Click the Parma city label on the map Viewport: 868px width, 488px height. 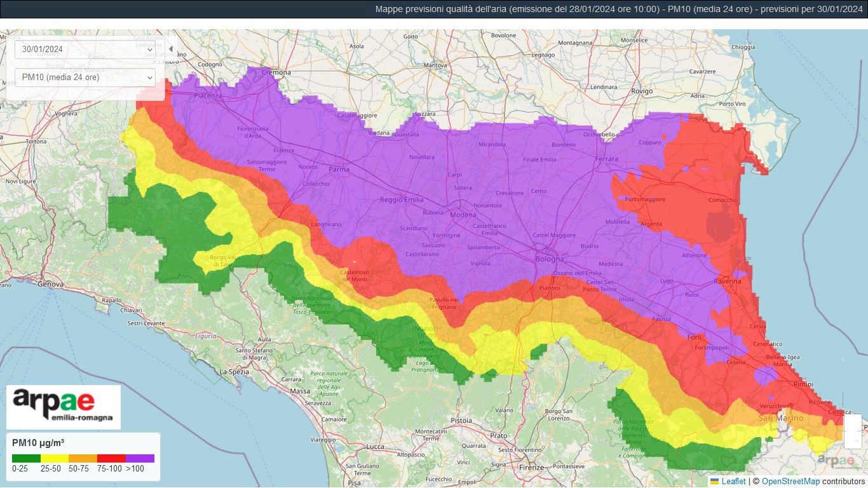[x=339, y=170]
